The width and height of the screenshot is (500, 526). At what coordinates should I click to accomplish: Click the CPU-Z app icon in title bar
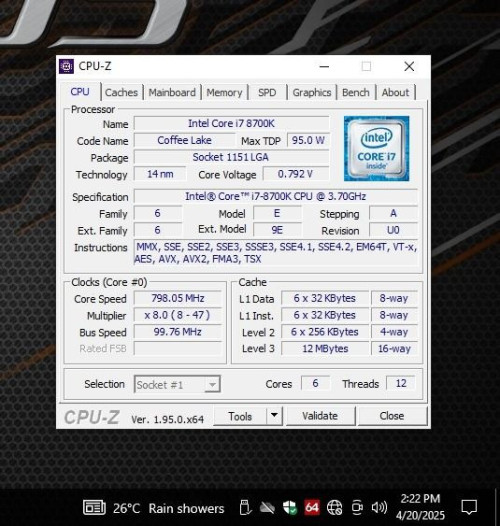tap(66, 66)
